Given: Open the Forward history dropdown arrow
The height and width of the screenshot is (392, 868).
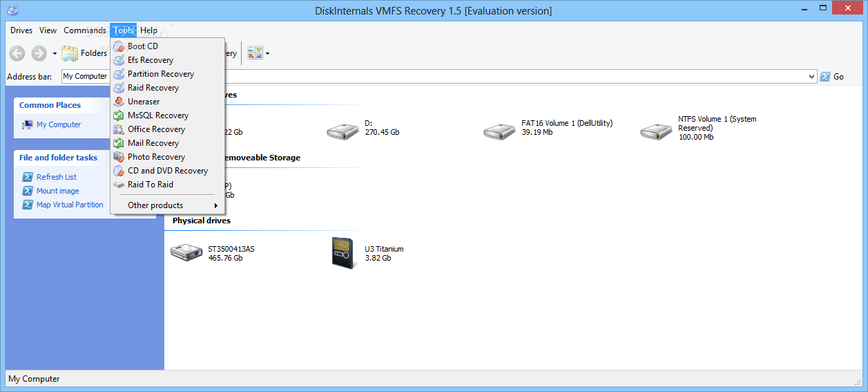Looking at the screenshot, I should point(54,53).
